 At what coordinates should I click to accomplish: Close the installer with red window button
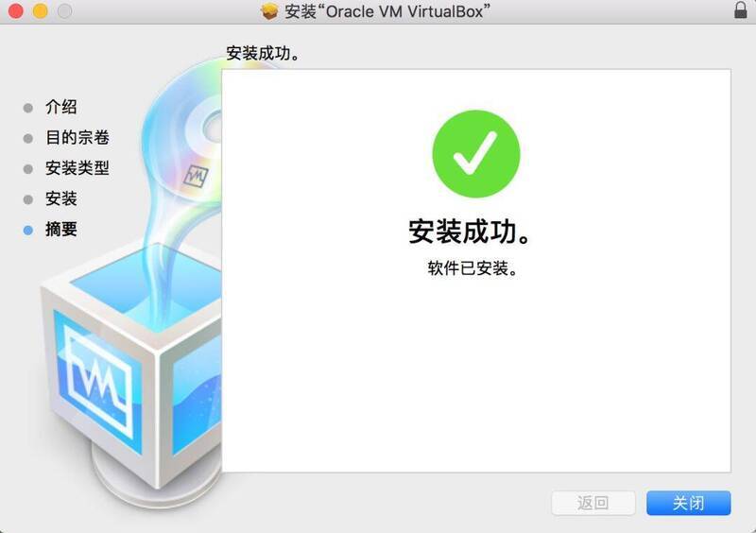pos(16,10)
